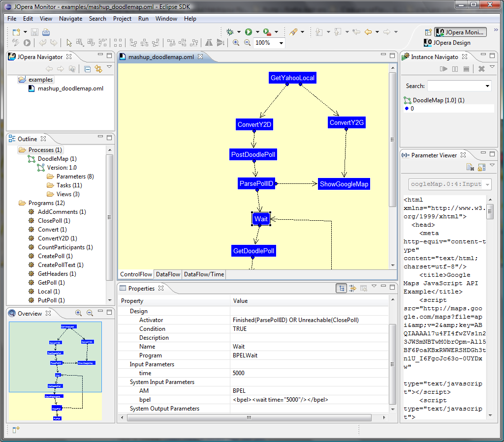Click the resume instance icon in Instance Navigator
The width and height of the screenshot is (504, 442).
tap(443, 69)
